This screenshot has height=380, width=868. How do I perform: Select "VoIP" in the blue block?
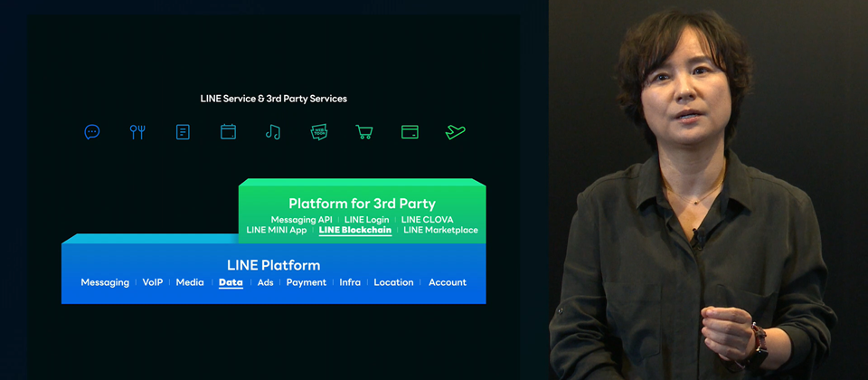click(153, 282)
